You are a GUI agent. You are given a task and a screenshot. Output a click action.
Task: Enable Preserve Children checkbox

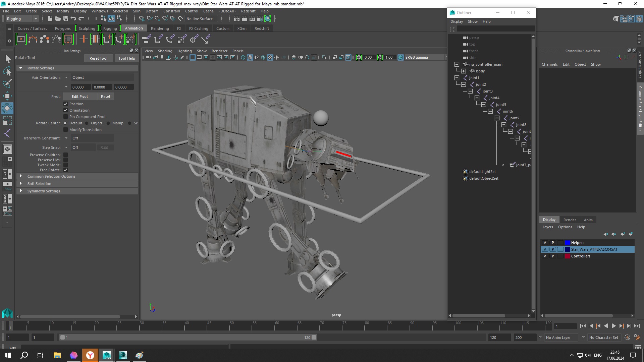tap(66, 155)
